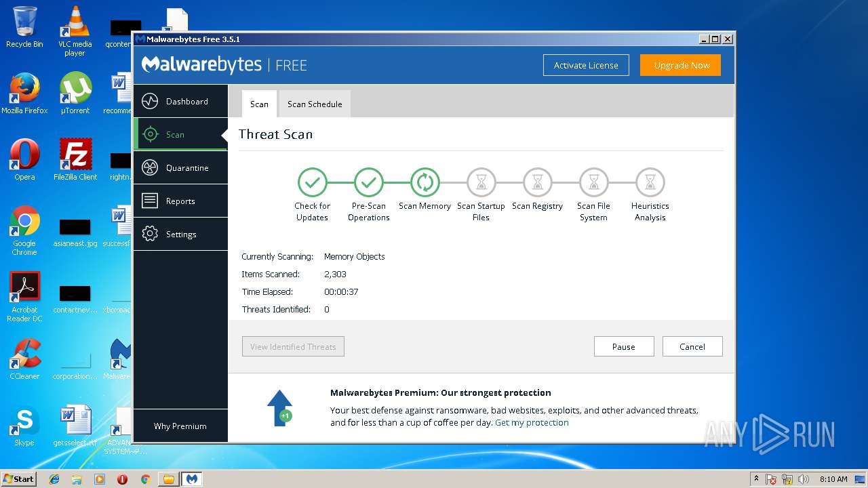This screenshot has width=868, height=488.
Task: Click the Action Center flag tray icon
Action: pos(772,479)
